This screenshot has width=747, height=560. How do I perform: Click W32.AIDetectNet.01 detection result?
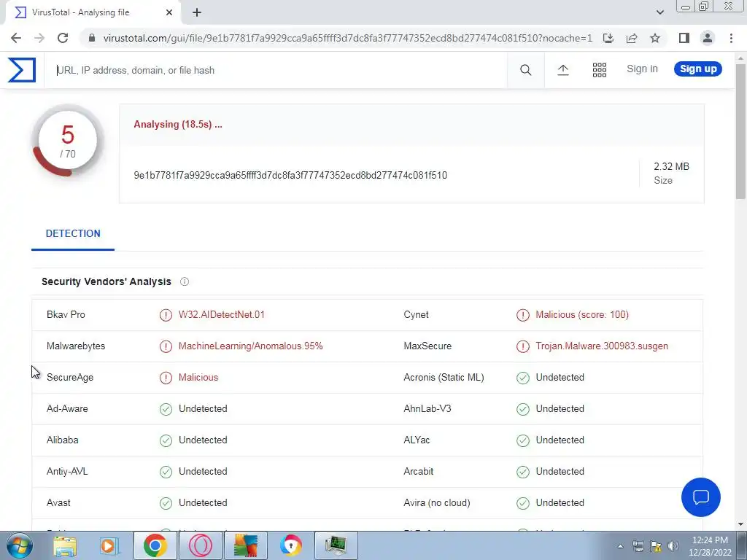point(222,315)
